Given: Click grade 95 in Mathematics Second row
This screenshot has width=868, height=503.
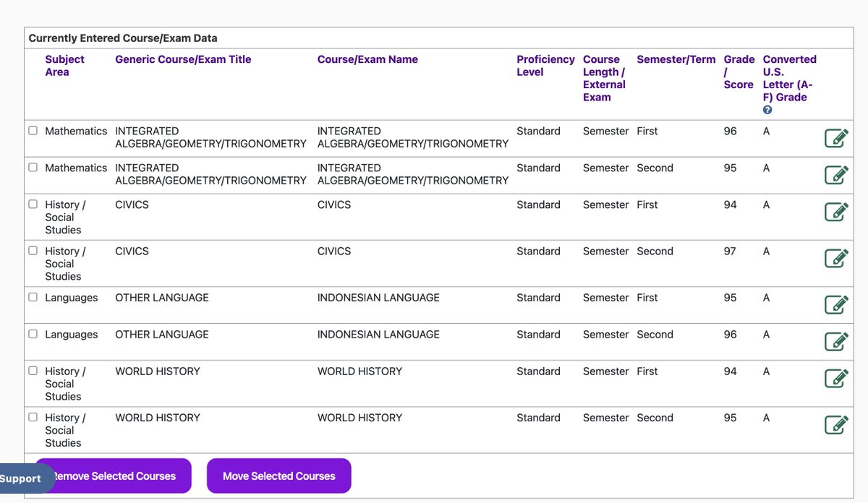Looking at the screenshot, I should pos(730,168).
